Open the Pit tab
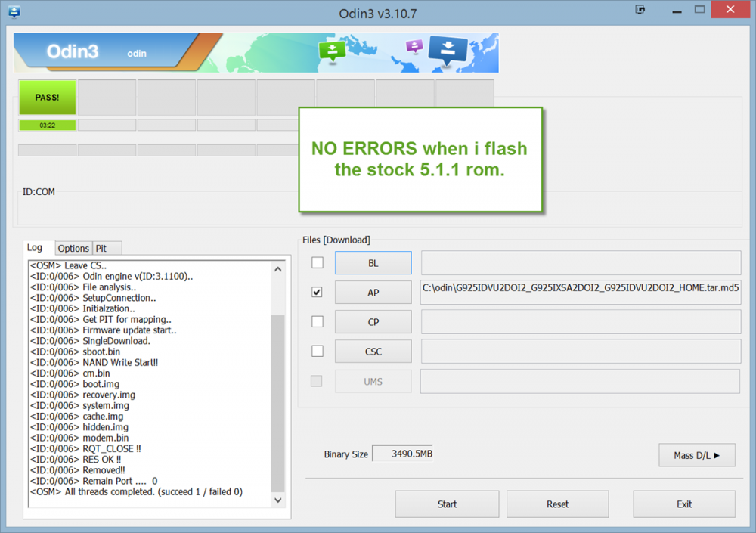 (x=101, y=248)
